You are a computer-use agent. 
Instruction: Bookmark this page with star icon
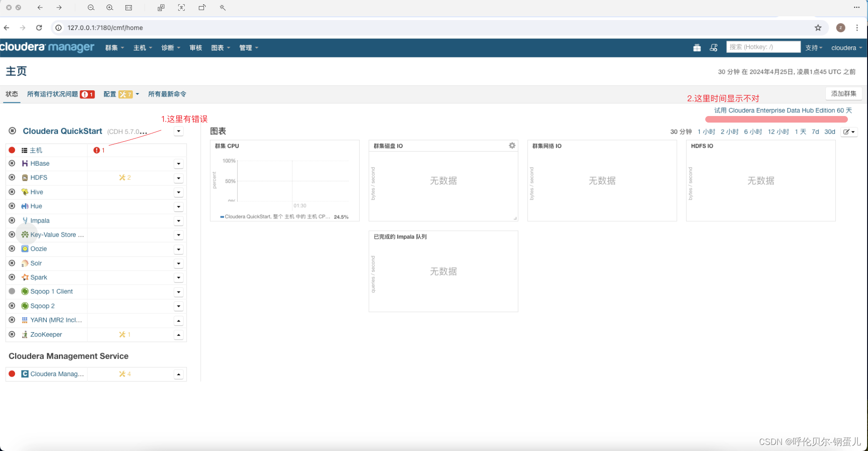click(818, 28)
